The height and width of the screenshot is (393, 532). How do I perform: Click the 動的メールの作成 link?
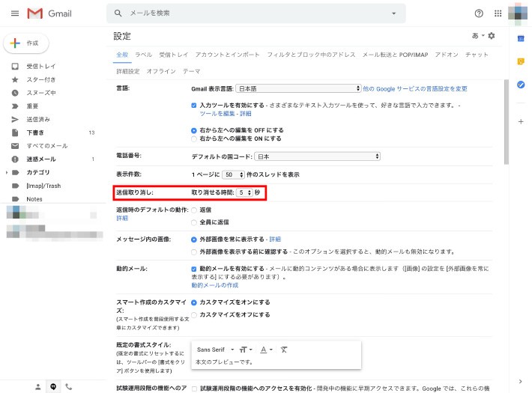tap(215, 285)
